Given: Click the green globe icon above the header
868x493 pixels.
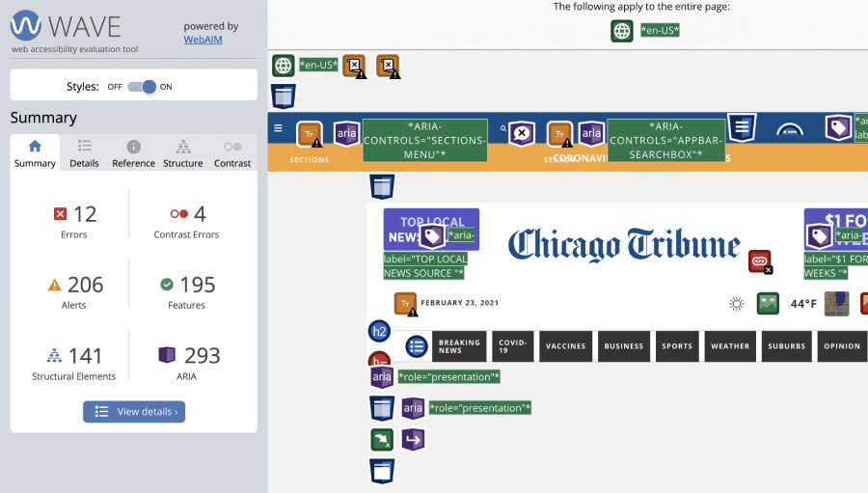Looking at the screenshot, I should 283,66.
